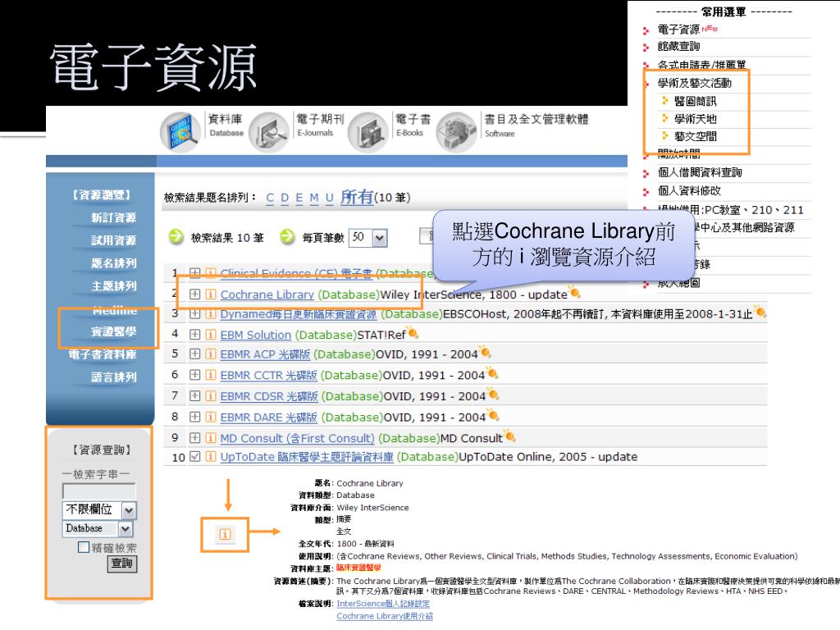Expand the EBM Solution row plus box

point(195,335)
